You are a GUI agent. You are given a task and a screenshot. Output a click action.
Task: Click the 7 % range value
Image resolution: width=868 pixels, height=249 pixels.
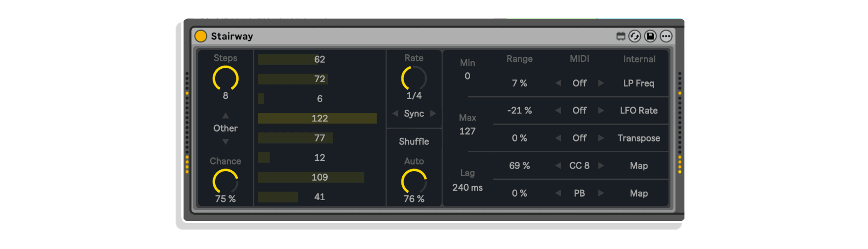[x=519, y=83]
